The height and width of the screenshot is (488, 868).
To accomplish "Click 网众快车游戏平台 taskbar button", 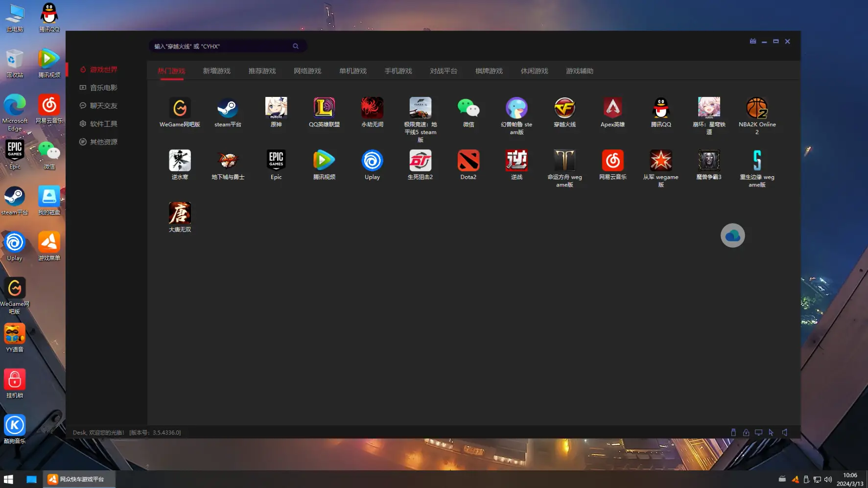I will pos(79,479).
